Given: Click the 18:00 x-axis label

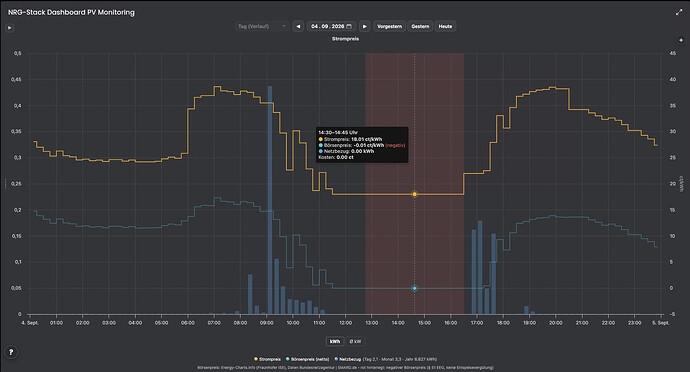Looking at the screenshot, I should click(x=503, y=323).
